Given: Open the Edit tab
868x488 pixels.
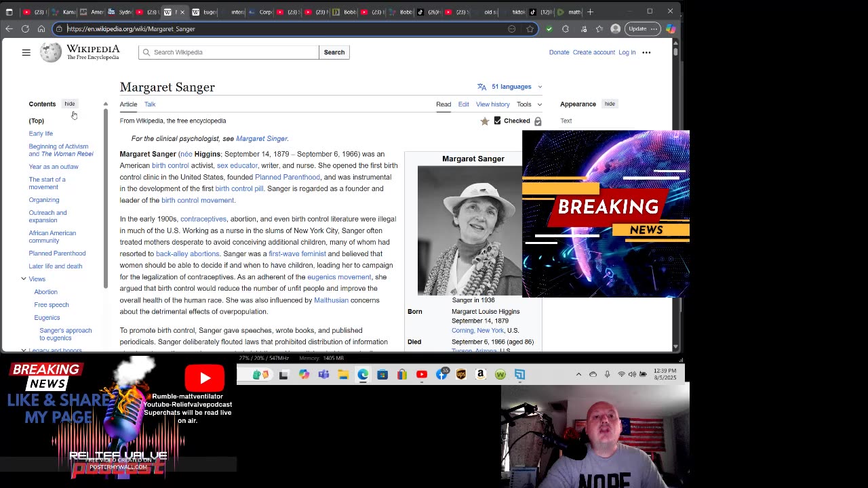Looking at the screenshot, I should click(463, 104).
